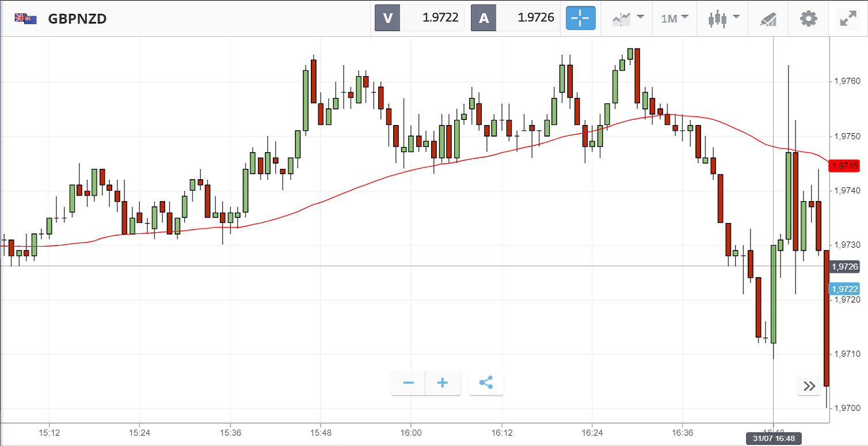
Task: Click the A buy price 1.9726 button
Action: pos(515,18)
